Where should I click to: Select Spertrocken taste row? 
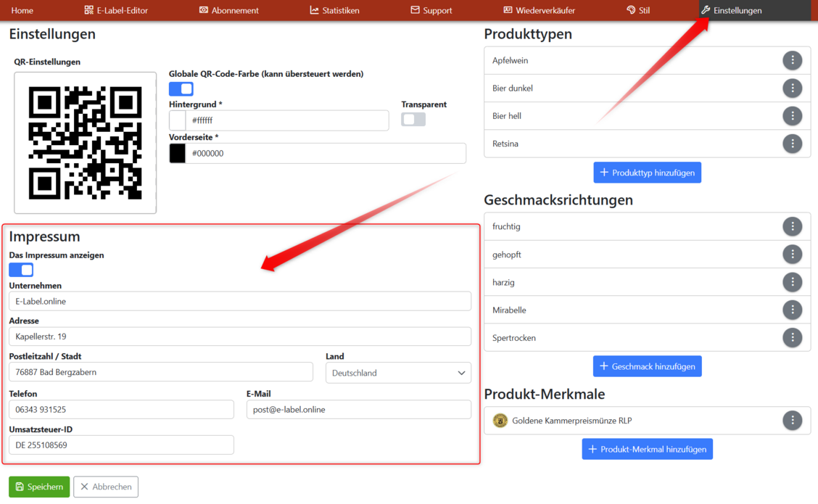647,337
